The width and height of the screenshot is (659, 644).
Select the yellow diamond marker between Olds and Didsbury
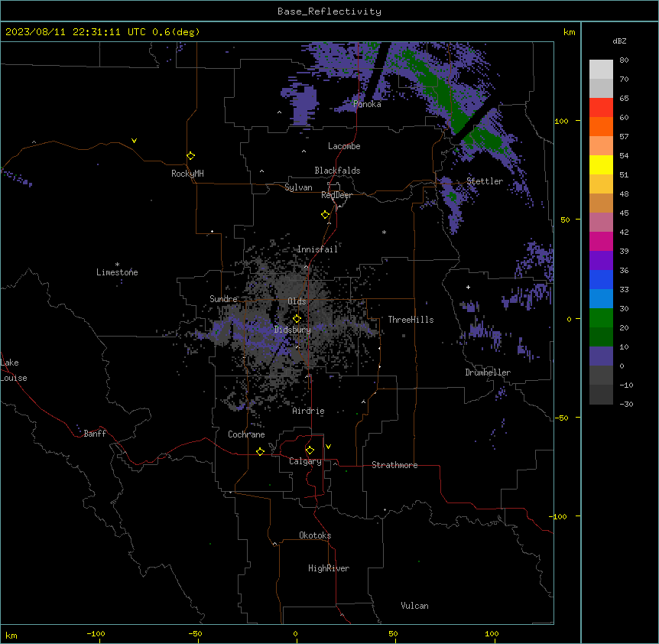(297, 319)
